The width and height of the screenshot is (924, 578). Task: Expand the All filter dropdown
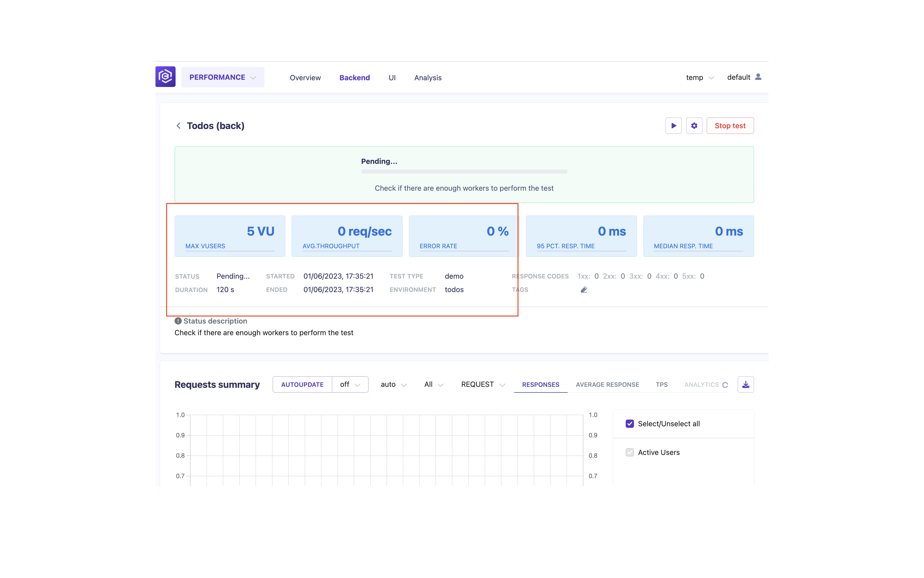[434, 384]
